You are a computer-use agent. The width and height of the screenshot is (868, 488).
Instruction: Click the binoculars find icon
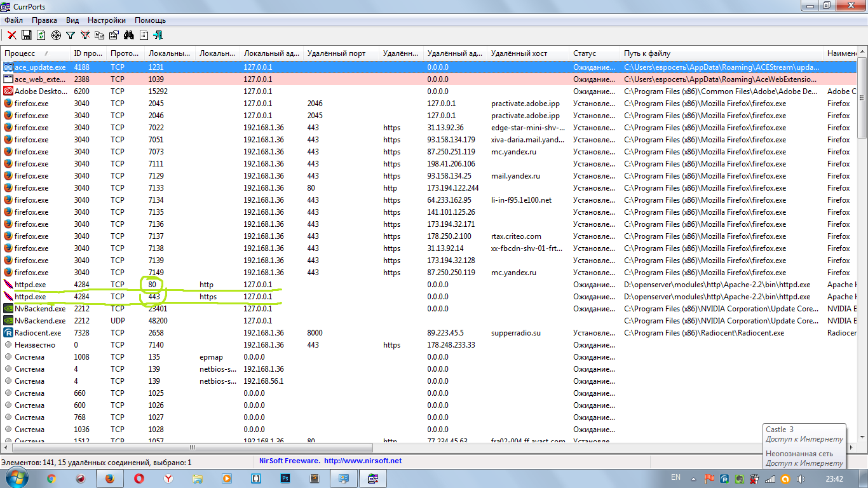pyautogui.click(x=129, y=35)
